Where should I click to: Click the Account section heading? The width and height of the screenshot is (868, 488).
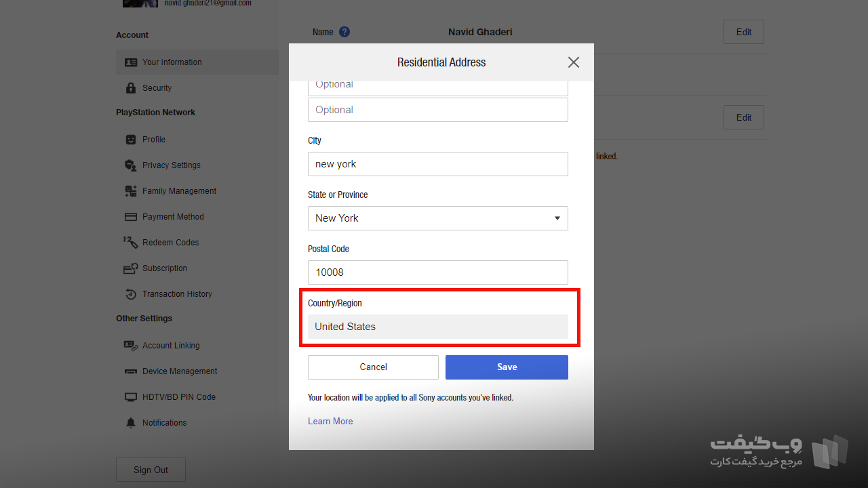132,35
